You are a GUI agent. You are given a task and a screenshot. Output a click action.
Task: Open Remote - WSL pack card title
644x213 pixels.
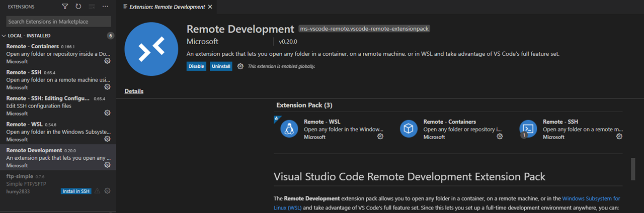322,122
